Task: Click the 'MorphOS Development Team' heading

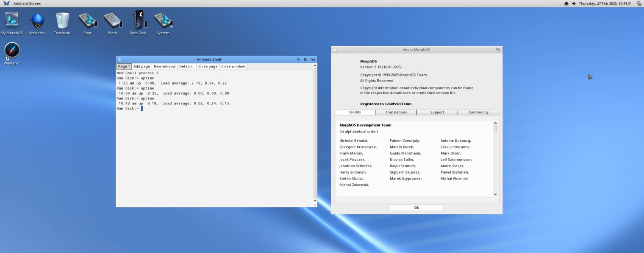Action: (365, 125)
